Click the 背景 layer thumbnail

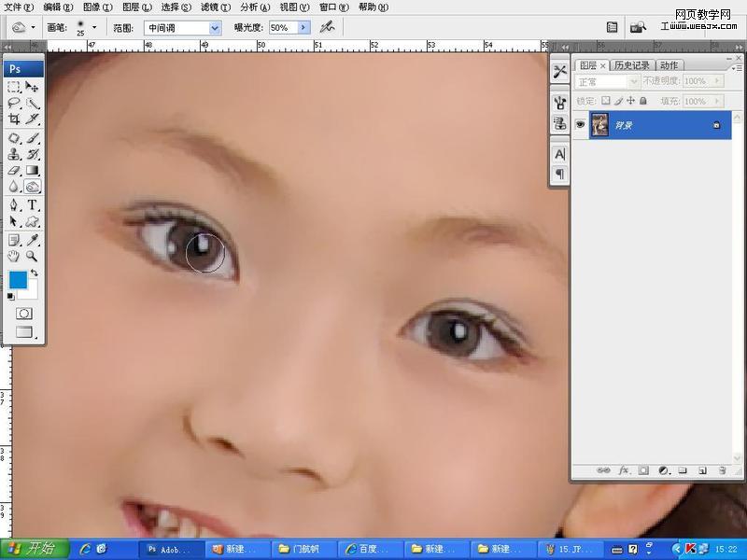[x=599, y=124]
